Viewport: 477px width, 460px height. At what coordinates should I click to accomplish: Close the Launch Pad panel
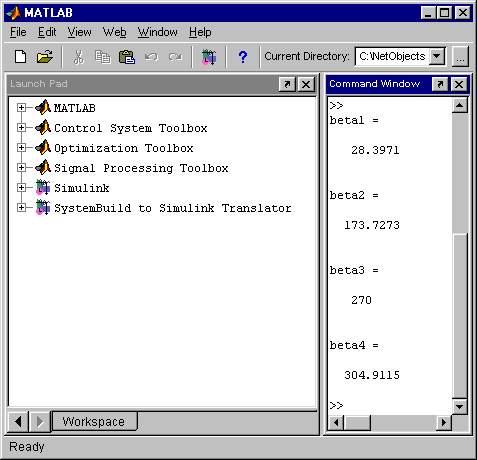pos(306,84)
